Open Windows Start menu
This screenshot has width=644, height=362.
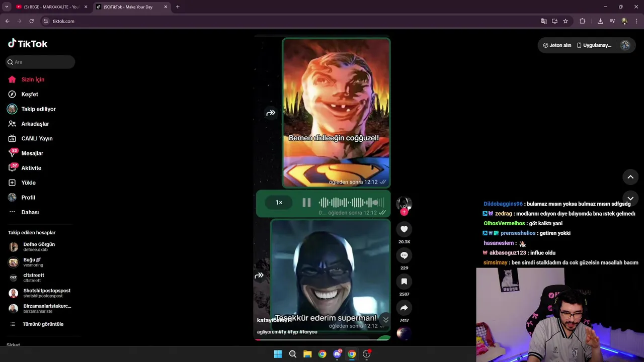click(x=278, y=354)
